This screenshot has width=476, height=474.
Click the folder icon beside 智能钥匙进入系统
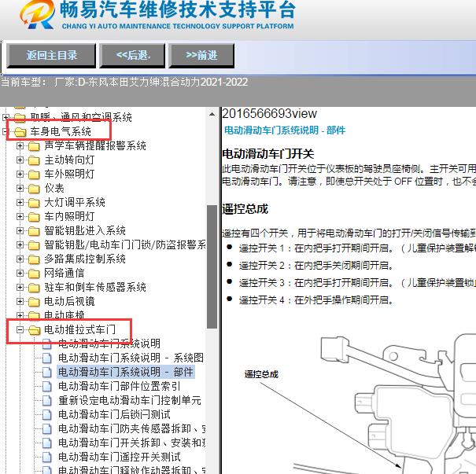(x=34, y=231)
